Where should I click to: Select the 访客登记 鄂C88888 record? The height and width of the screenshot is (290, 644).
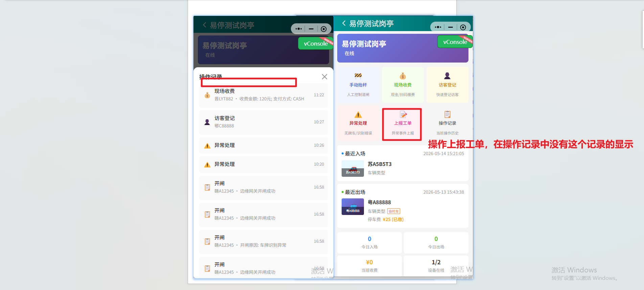pos(263,122)
